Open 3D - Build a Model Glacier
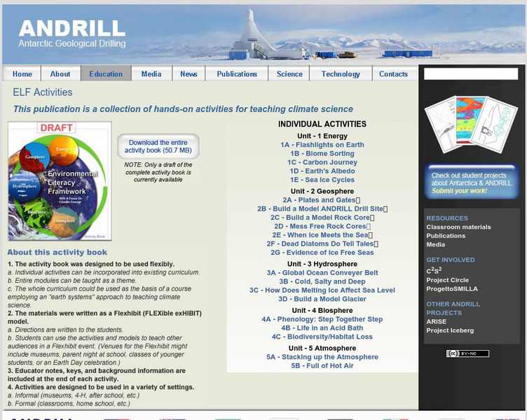This screenshot has height=420, width=527. coord(322,299)
